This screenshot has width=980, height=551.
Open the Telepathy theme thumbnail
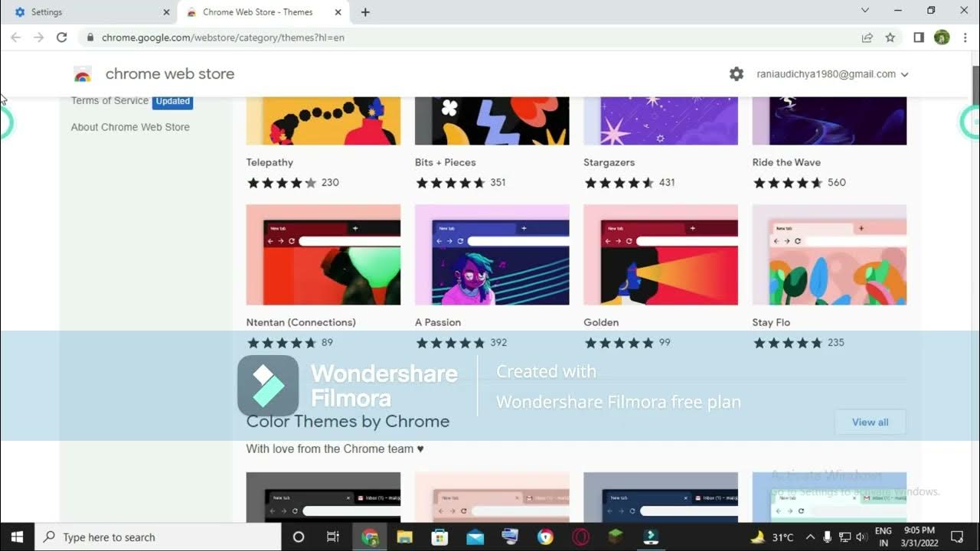point(323,121)
